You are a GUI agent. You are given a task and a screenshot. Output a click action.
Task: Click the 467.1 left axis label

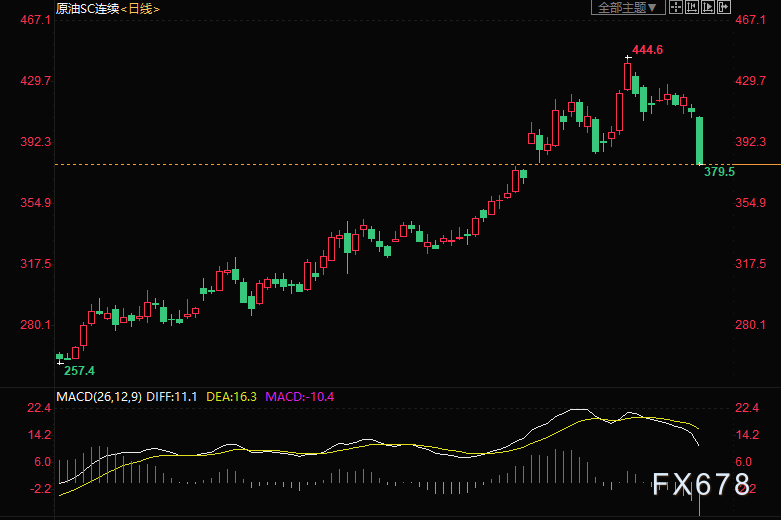point(35,20)
